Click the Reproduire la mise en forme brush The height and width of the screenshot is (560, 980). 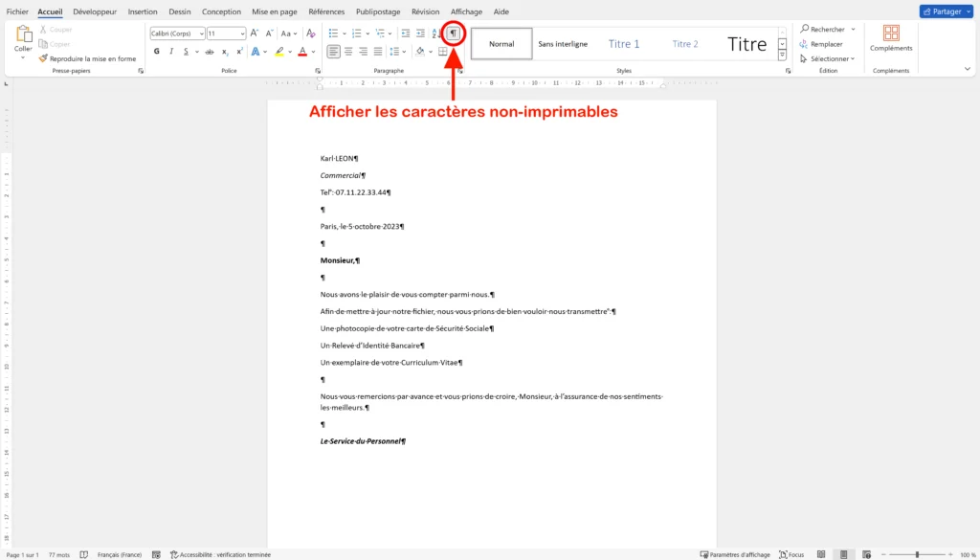(44, 58)
